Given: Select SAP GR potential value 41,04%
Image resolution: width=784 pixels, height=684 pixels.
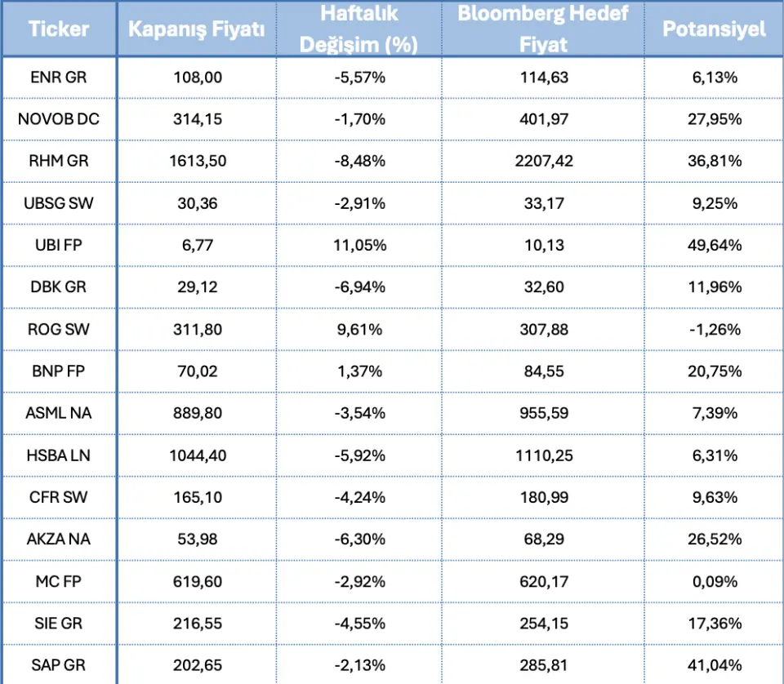Looking at the screenshot, I should click(715, 665).
